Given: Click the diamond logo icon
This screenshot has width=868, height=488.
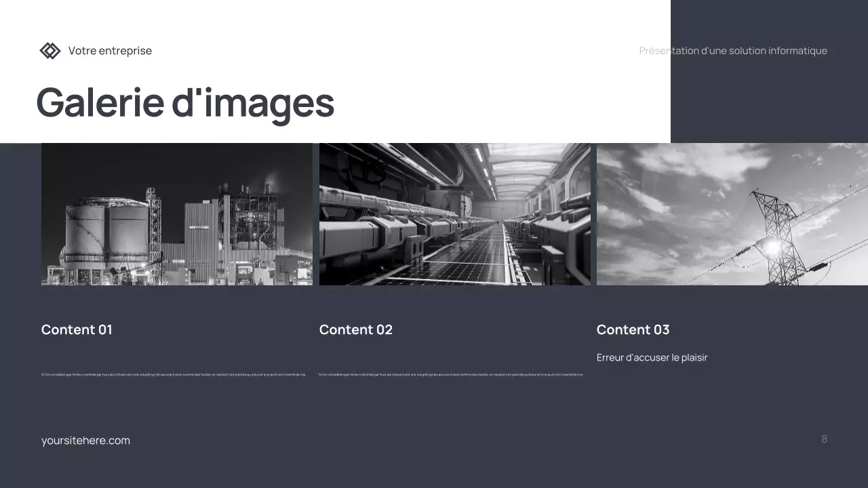Looking at the screenshot, I should [x=50, y=51].
